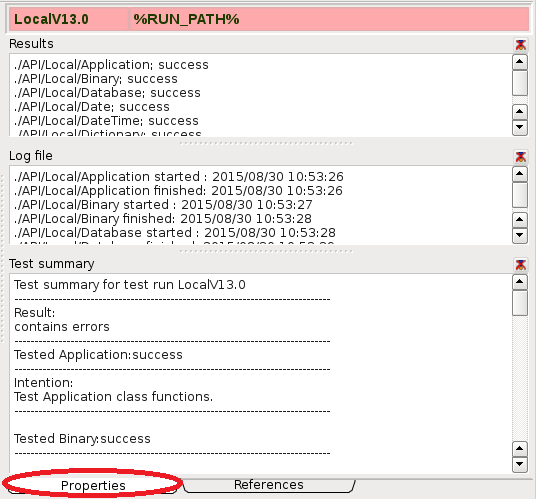The image size is (536, 499).
Task: Click the Log file lower up arrow
Action: [520, 220]
